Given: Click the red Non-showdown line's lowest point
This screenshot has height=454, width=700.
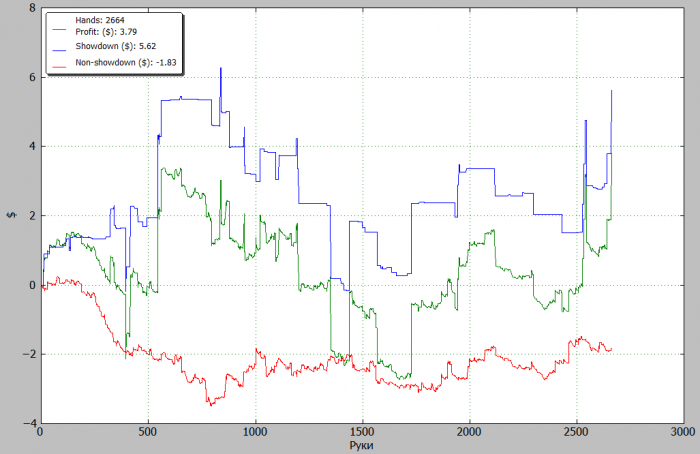Looking at the screenshot, I should pos(211,404).
